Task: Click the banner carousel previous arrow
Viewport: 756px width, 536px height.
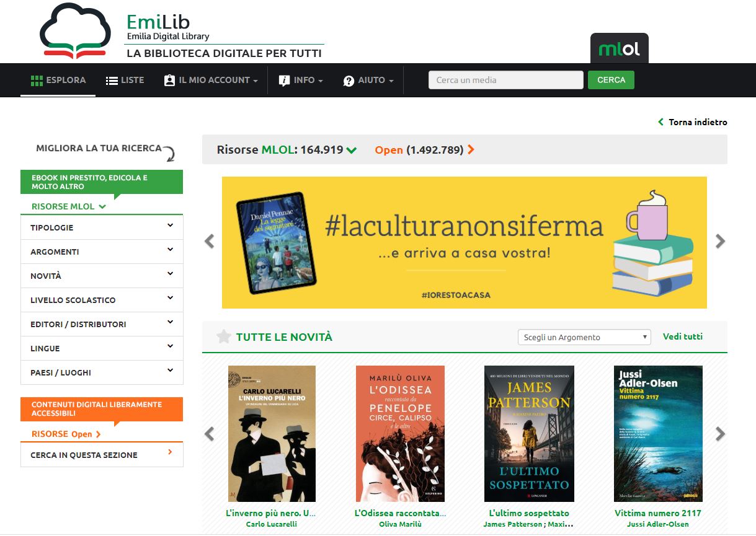Action: coord(210,241)
